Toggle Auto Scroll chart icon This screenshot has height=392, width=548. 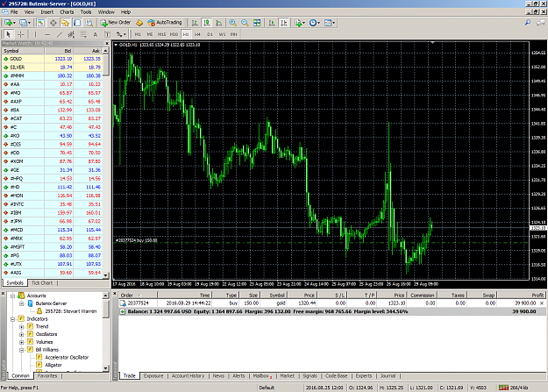(x=272, y=23)
